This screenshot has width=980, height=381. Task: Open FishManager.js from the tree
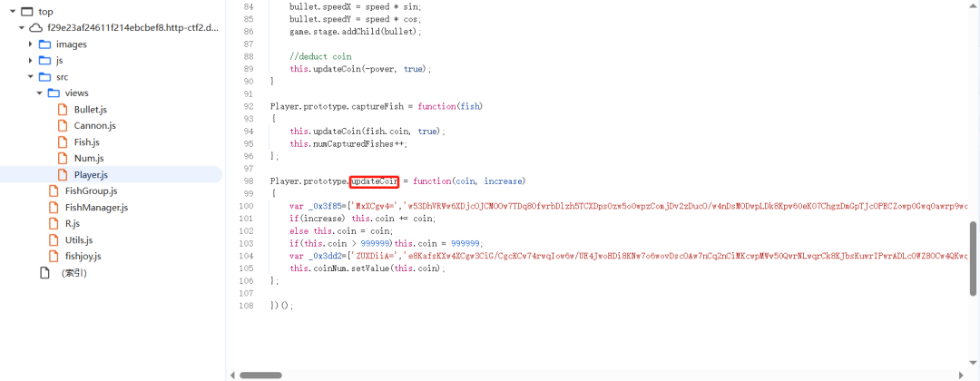[97, 208]
